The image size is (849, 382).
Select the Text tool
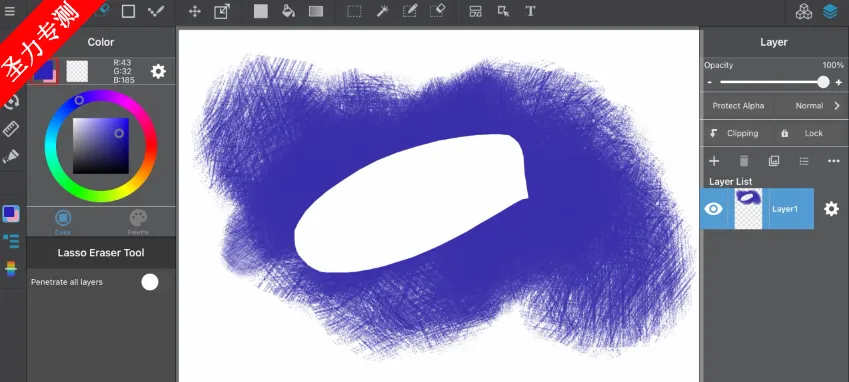click(531, 11)
